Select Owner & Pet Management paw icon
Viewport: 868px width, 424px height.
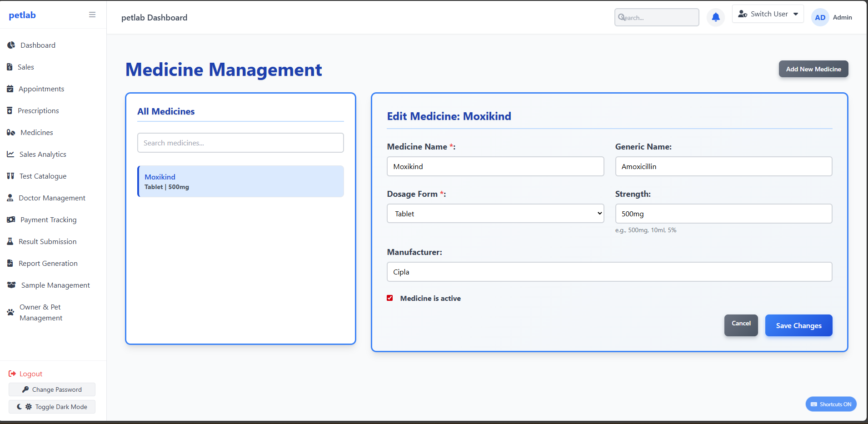(10, 312)
